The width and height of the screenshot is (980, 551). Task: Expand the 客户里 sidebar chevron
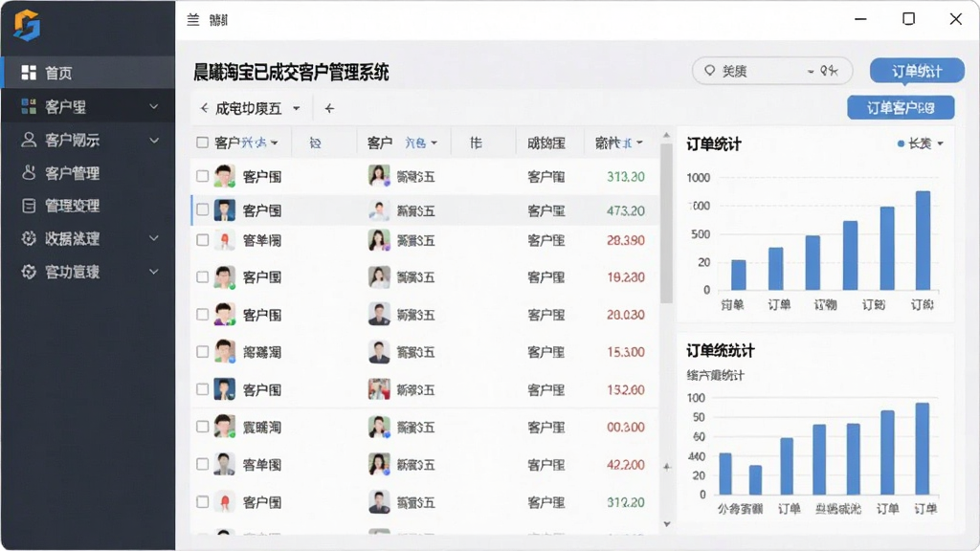154,107
